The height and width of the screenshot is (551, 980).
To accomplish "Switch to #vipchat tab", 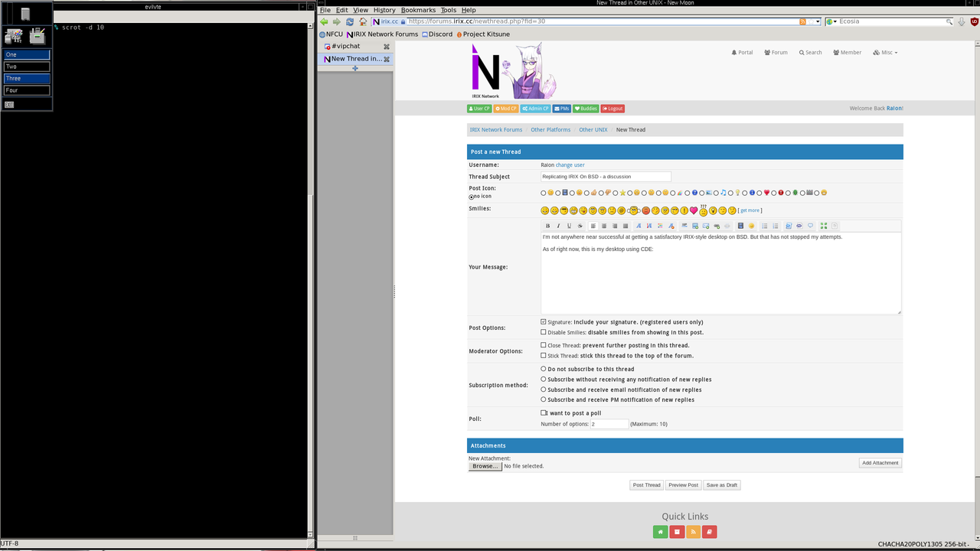I will point(355,46).
